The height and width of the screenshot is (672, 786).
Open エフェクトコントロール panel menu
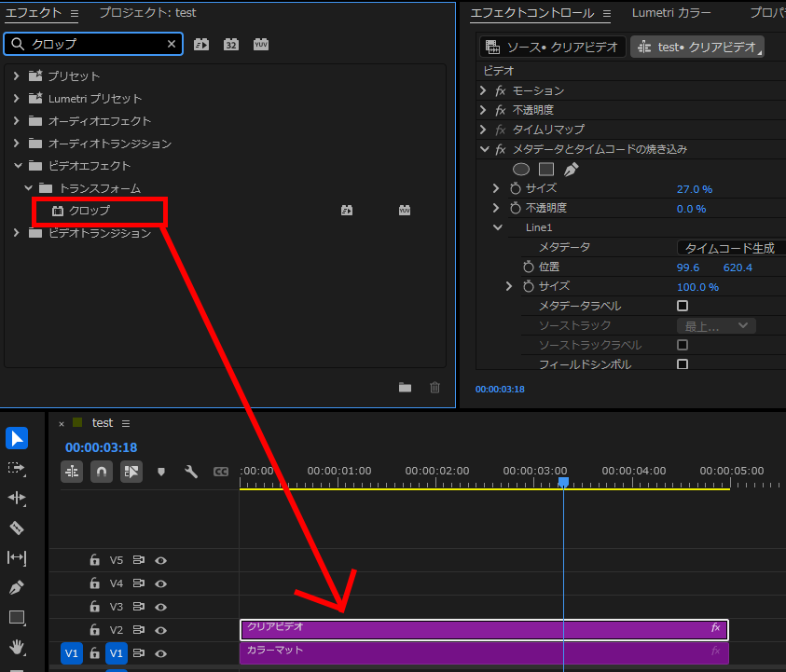click(607, 14)
